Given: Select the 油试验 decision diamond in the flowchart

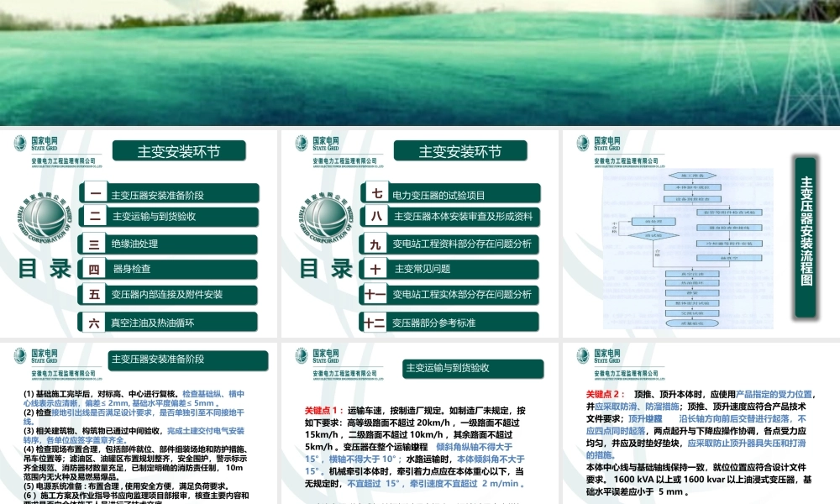Looking at the screenshot, I should pos(653,235).
